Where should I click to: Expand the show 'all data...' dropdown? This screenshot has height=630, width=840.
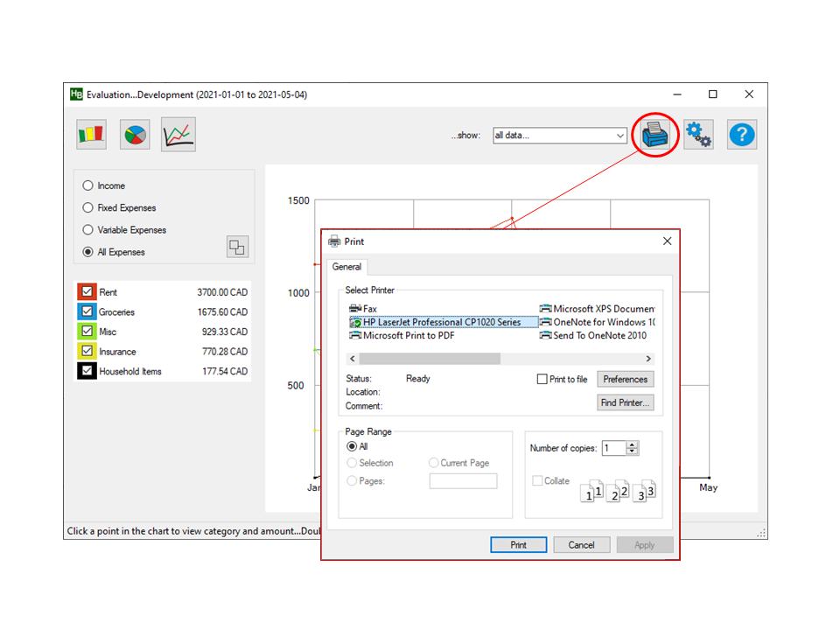click(x=620, y=136)
